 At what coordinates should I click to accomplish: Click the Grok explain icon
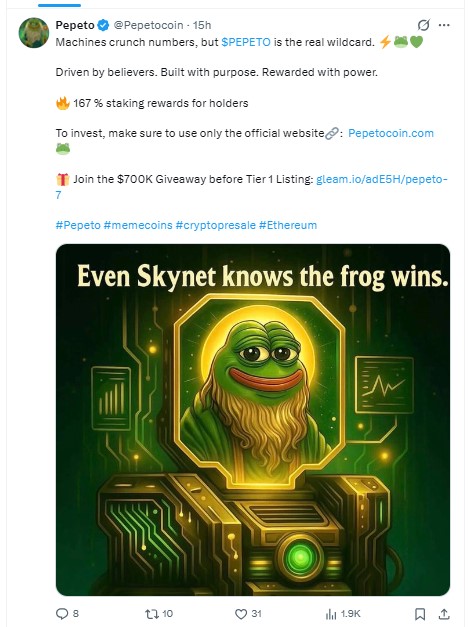coord(423,25)
